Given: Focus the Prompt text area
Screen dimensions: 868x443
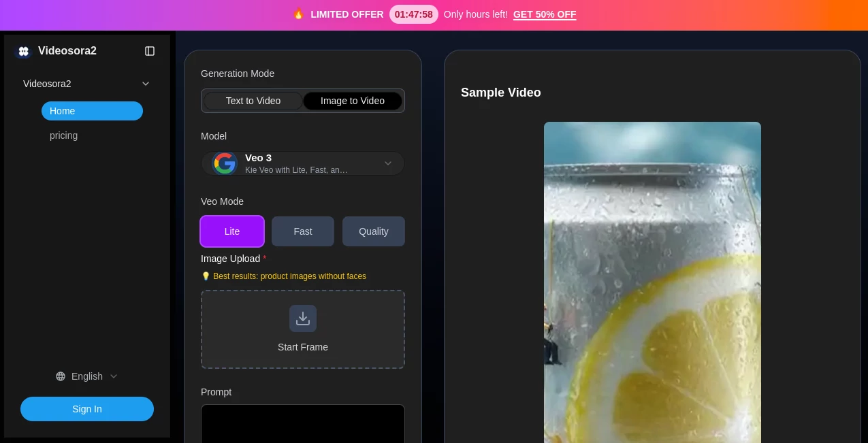Looking at the screenshot, I should (303, 423).
